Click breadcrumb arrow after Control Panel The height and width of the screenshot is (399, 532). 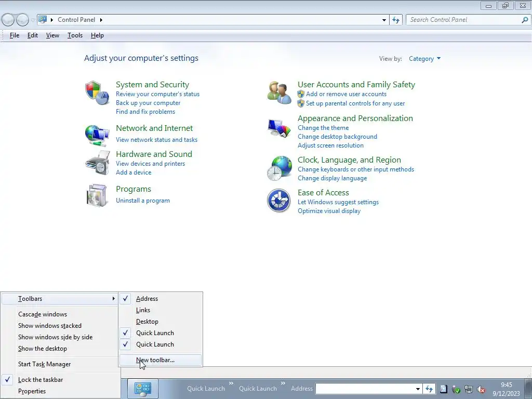coord(101,20)
